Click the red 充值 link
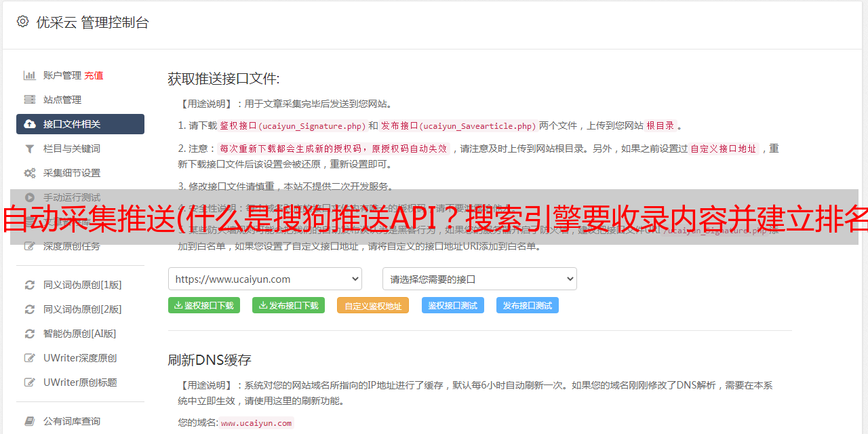Screen dimensions: 868x434 click(x=94, y=75)
